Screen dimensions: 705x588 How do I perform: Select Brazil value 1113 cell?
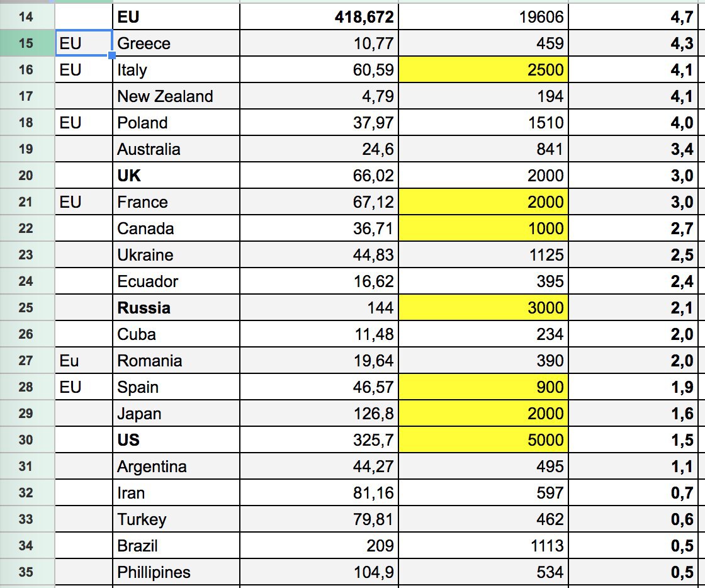[x=483, y=546]
